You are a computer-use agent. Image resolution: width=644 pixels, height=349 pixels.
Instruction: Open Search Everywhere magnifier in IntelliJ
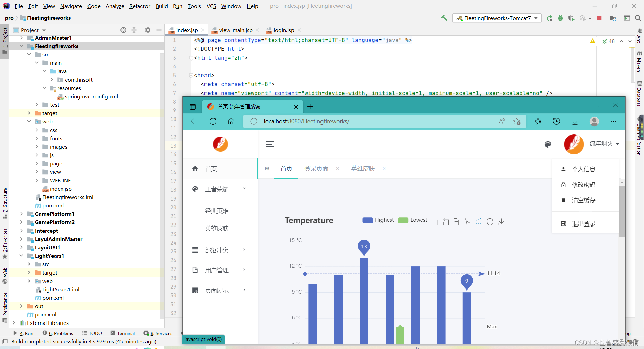pos(638,18)
